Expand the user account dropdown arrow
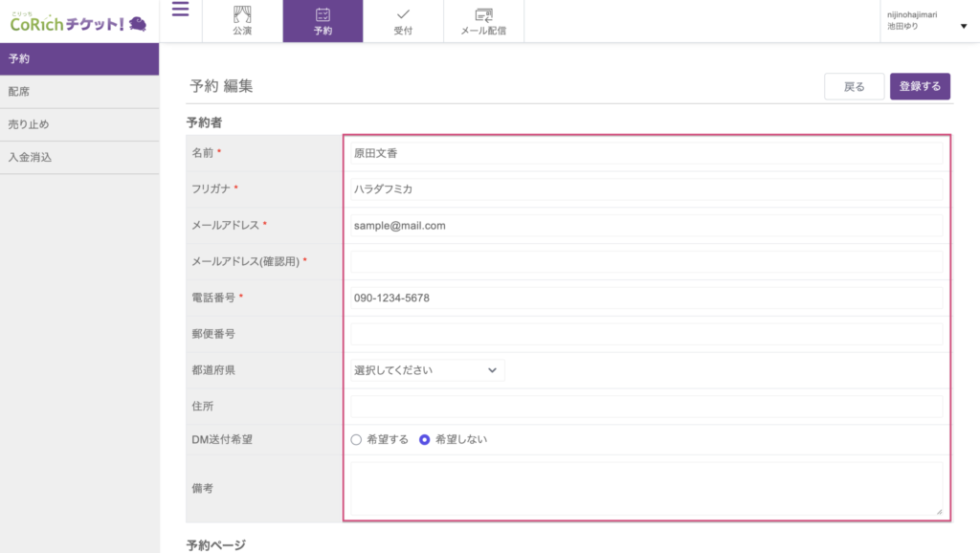This screenshot has height=553, width=980. [963, 27]
